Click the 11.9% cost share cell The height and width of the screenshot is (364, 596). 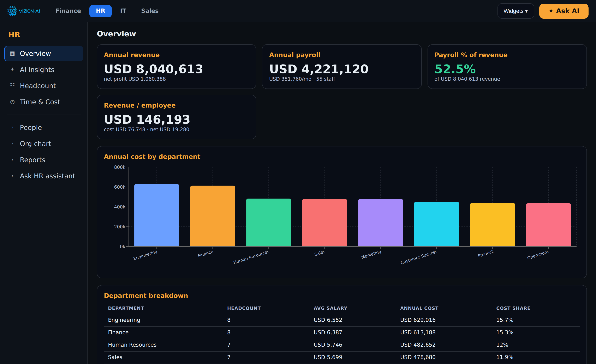click(x=505, y=357)
